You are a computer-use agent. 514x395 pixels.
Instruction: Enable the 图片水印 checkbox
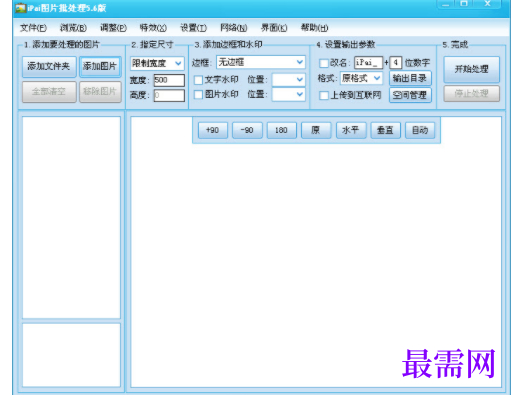(x=198, y=95)
